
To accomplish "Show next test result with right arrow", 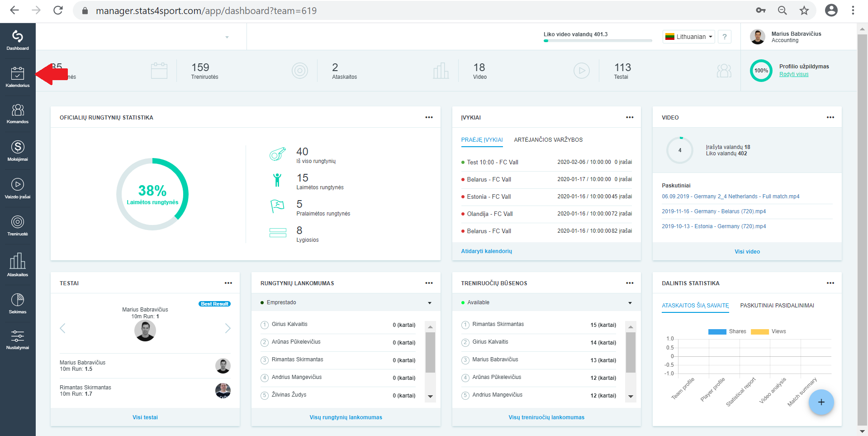I will [x=228, y=328].
